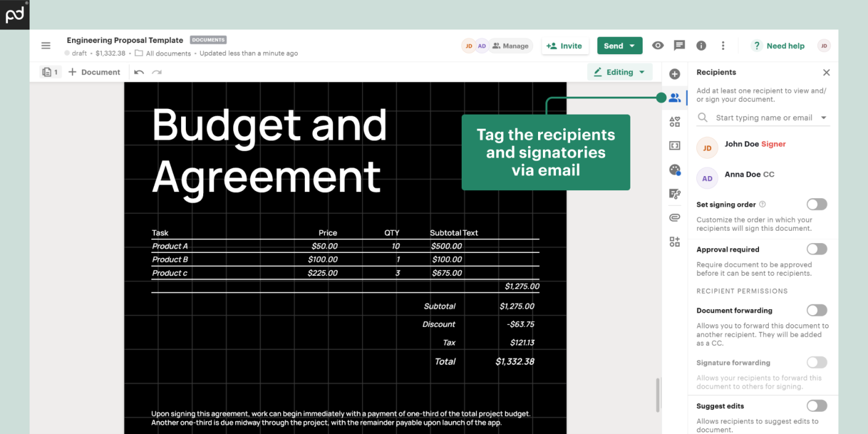Open the attachments paperclip icon
This screenshot has height=434, width=868.
point(675,217)
